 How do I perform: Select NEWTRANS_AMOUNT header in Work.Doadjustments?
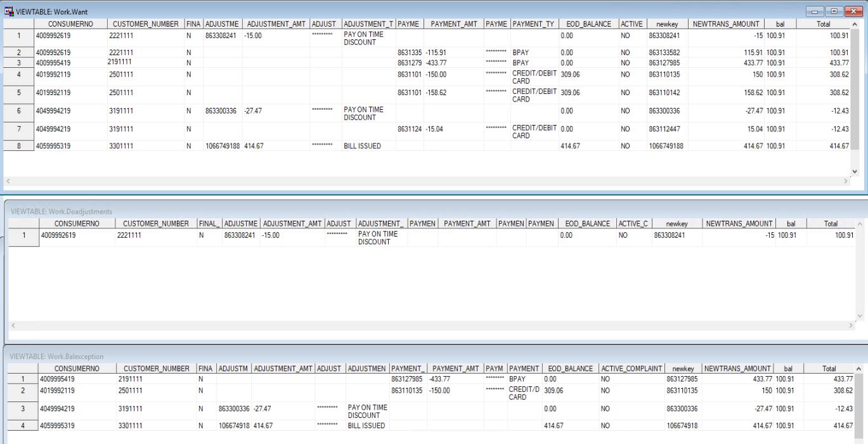pos(741,223)
